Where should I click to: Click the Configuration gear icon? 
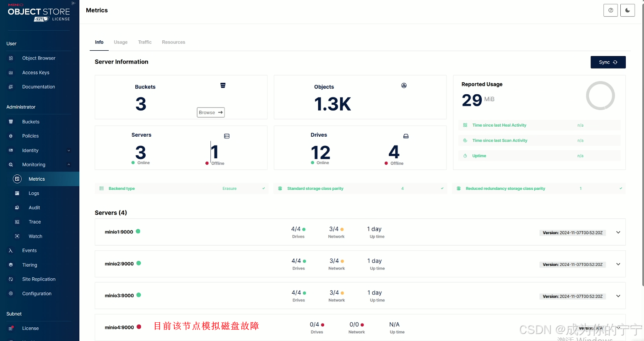tap(11, 294)
